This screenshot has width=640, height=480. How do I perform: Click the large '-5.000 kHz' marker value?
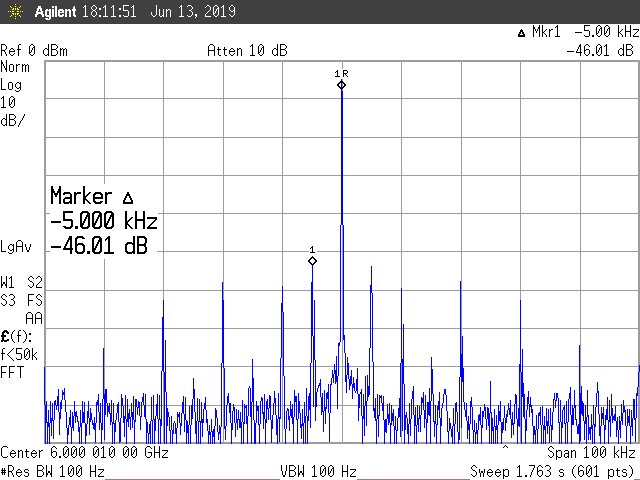click(x=104, y=221)
